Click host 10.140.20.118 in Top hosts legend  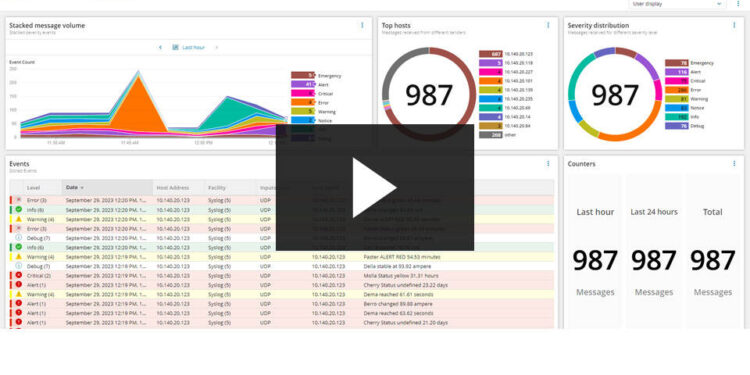519,63
